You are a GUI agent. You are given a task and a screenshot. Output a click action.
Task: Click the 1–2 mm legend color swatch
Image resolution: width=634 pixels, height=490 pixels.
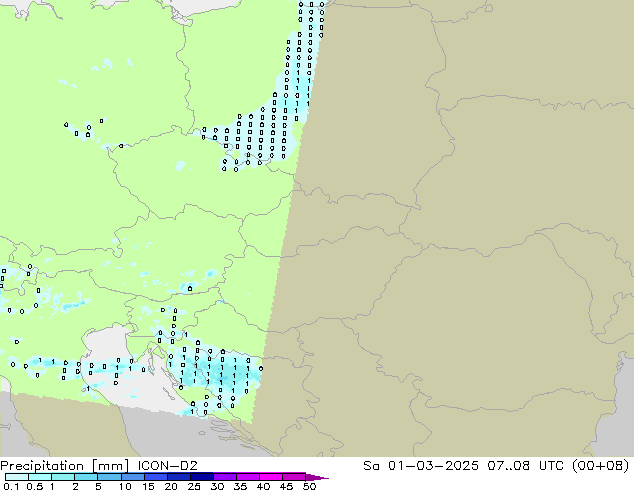(x=63, y=477)
